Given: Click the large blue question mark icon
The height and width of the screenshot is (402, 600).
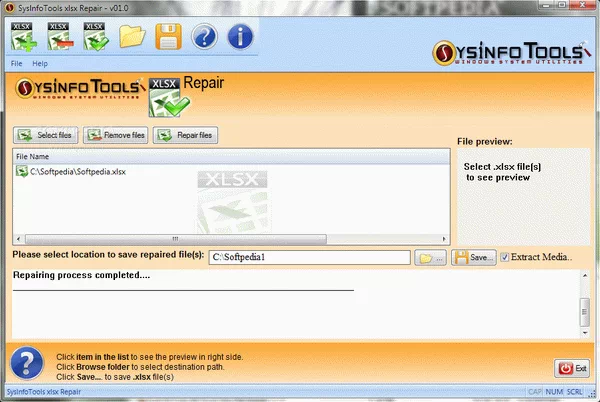Looking at the screenshot, I should [27, 363].
